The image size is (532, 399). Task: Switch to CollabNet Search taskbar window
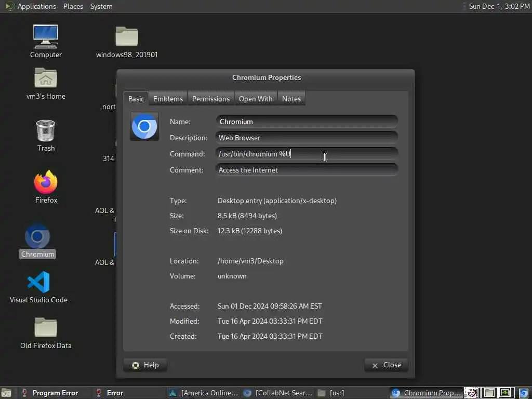(x=278, y=393)
